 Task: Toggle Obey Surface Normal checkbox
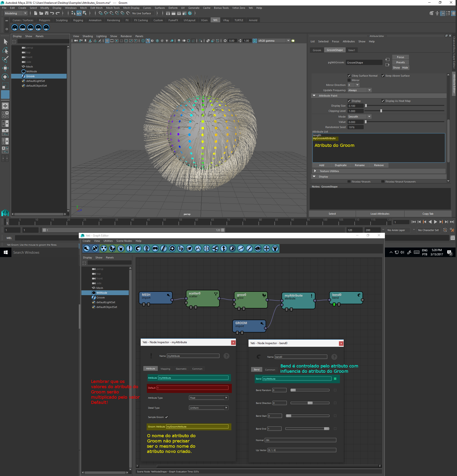349,76
